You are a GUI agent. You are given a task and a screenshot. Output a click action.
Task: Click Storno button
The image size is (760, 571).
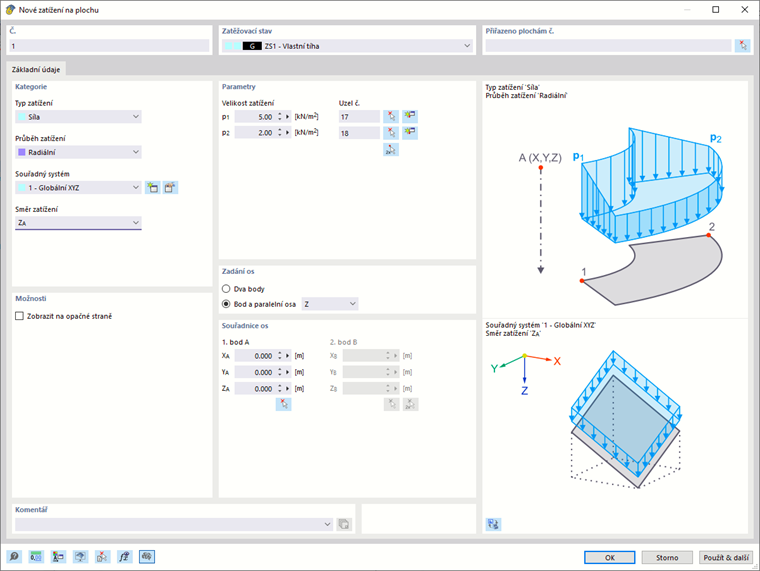coord(667,557)
